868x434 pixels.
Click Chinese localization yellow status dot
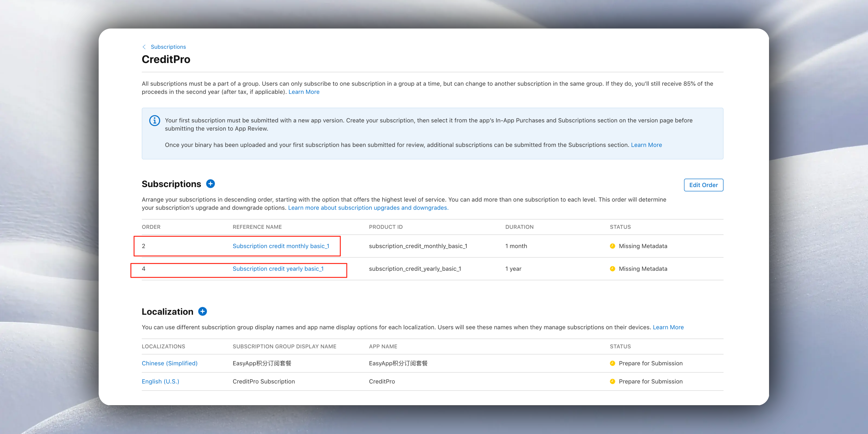click(x=612, y=363)
